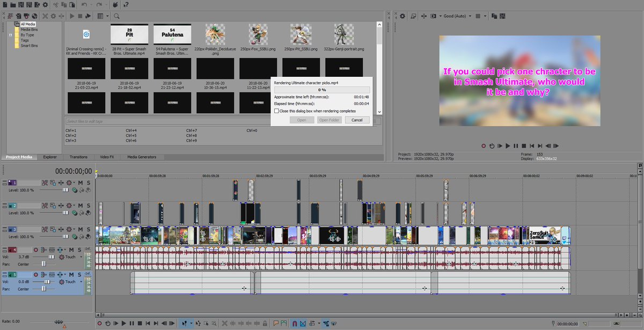Image resolution: width=644 pixels, height=330 pixels.
Task: Adjust track 1 Level slider
Action: pos(65,190)
